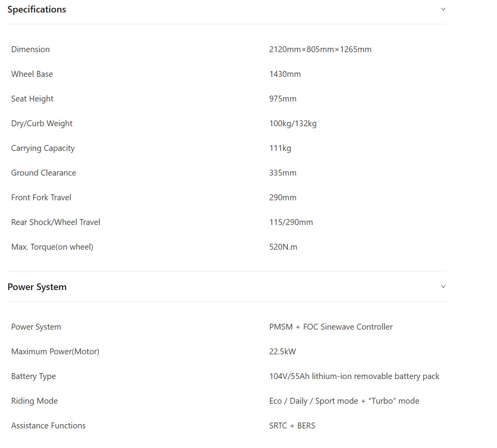Click the 100kg/132kg weight value
This screenshot has height=448, width=497.
coord(293,123)
